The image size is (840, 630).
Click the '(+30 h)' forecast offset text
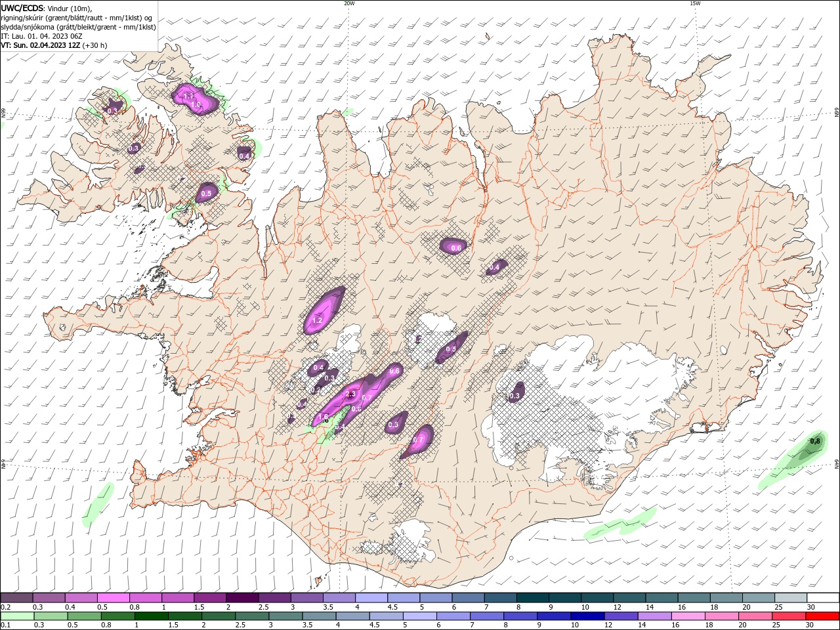pyautogui.click(x=95, y=45)
